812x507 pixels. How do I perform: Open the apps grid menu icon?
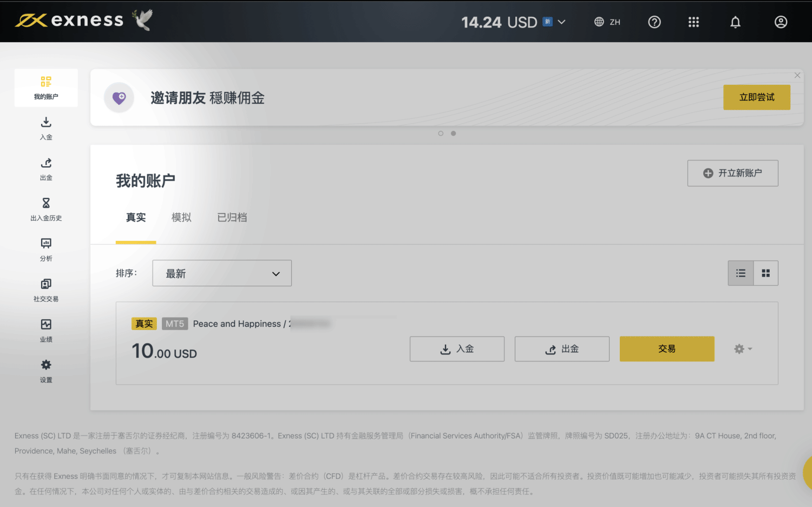(x=693, y=22)
